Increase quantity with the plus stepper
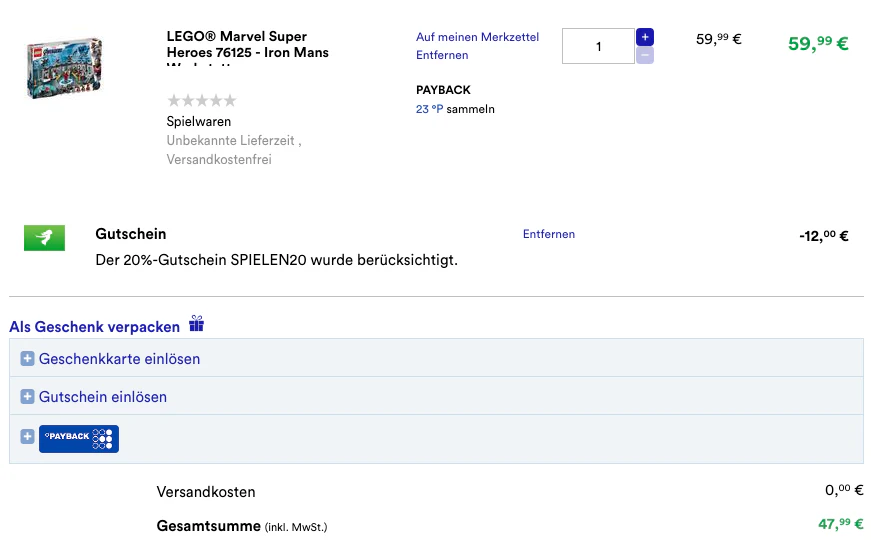The image size is (871, 540). (644, 37)
